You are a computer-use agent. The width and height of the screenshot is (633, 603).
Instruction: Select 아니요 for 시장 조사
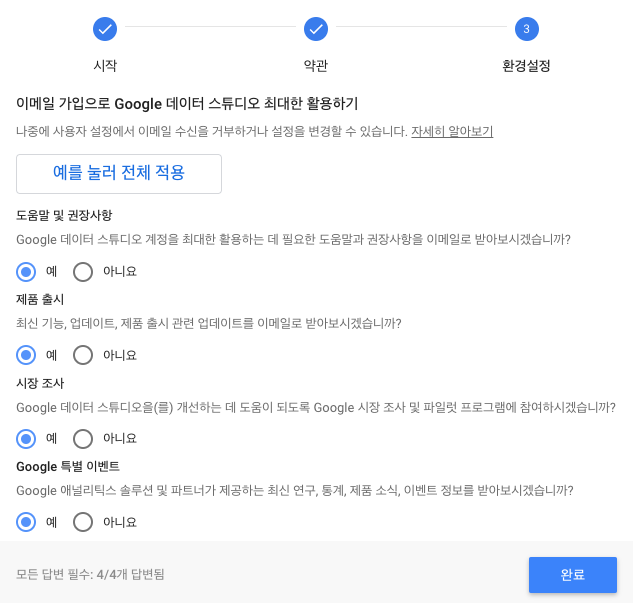click(x=83, y=439)
